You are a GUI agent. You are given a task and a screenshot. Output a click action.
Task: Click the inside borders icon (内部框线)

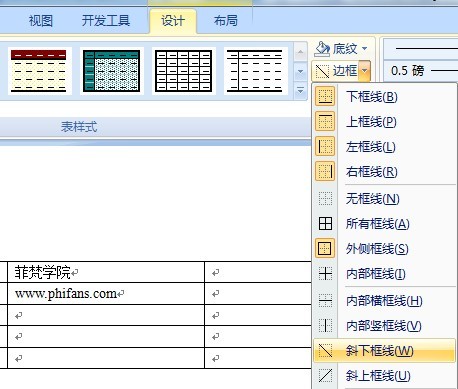[325, 274]
